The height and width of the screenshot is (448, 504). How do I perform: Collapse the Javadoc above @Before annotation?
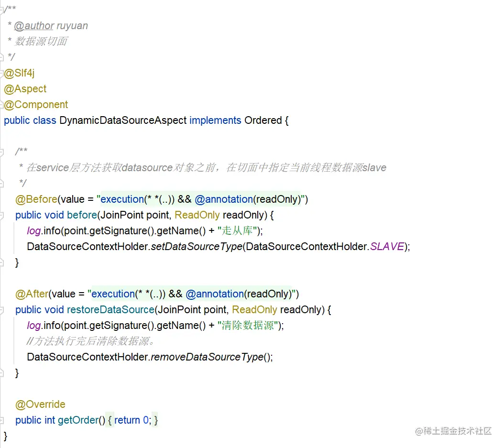pos(1,152)
